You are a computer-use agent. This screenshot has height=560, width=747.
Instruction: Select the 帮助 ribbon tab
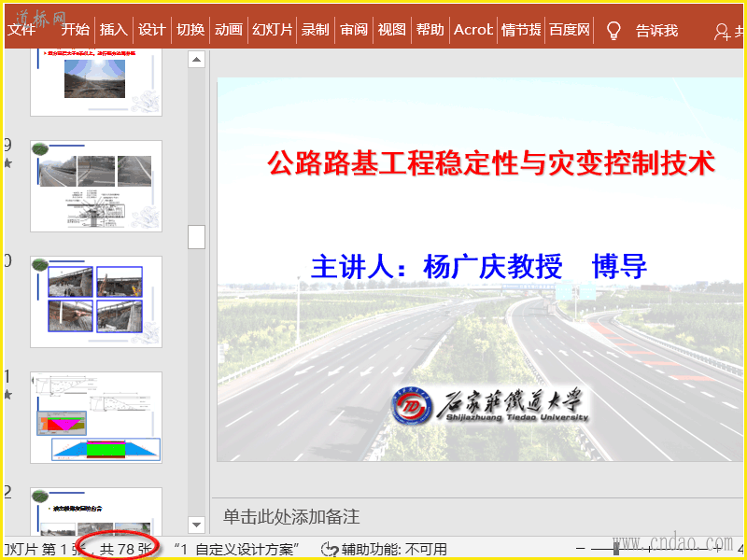point(430,30)
